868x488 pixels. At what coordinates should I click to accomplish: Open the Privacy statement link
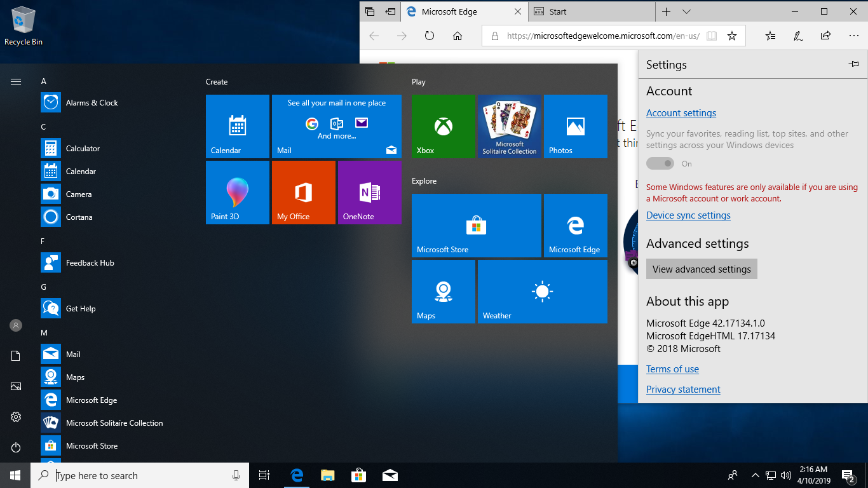coord(683,390)
